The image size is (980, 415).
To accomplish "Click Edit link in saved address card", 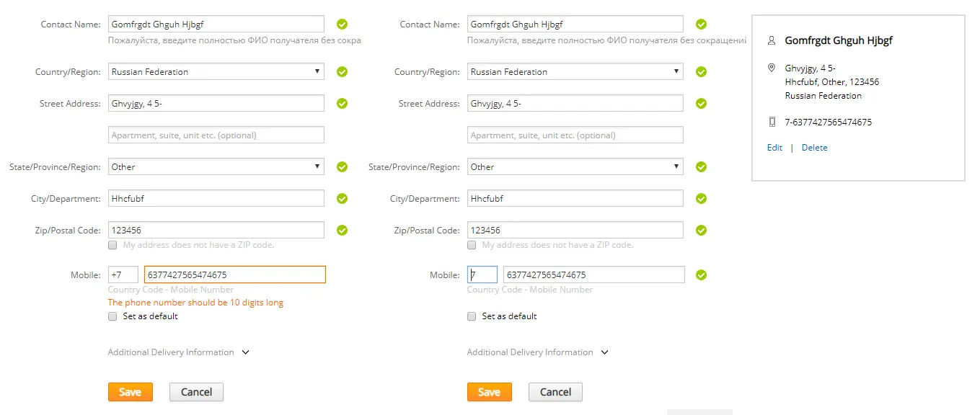I will [x=774, y=148].
